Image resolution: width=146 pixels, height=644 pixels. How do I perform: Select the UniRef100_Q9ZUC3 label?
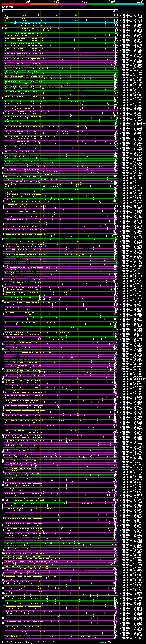tap(131, 37)
